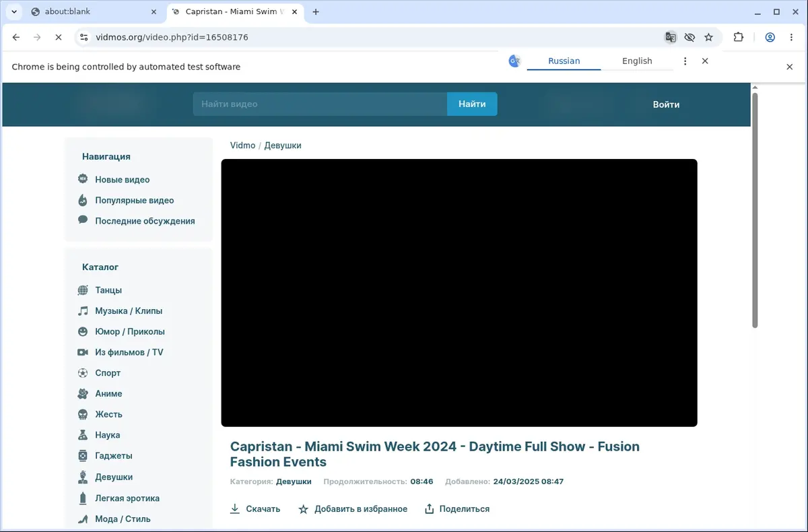Click the chat bubble icon beside Последние обсуждения

83,220
